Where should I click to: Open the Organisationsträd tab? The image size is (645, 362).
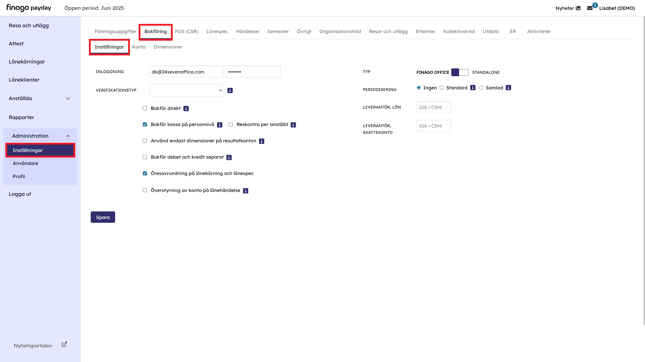(x=340, y=31)
